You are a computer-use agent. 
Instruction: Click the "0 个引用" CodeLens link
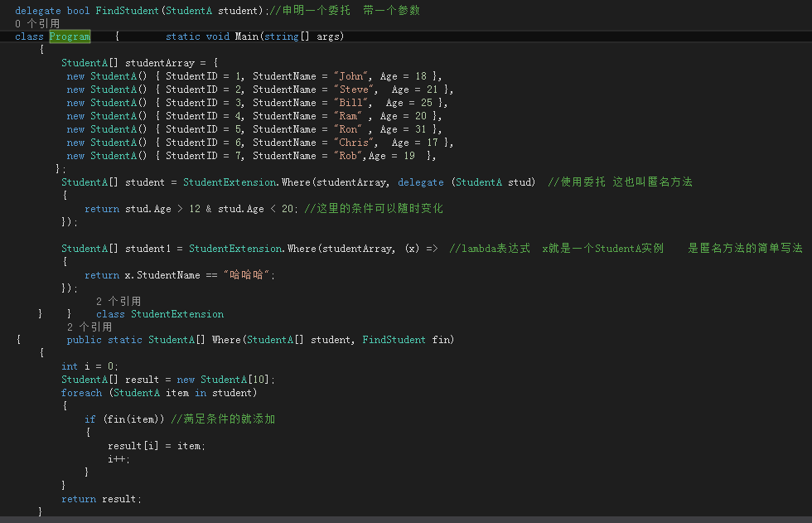coord(37,23)
